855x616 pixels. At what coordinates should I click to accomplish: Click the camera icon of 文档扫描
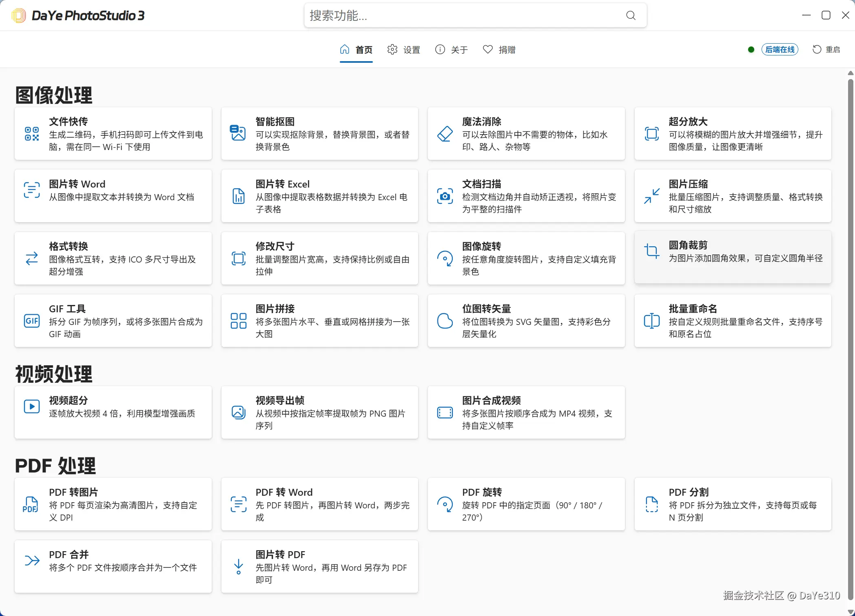tap(445, 196)
